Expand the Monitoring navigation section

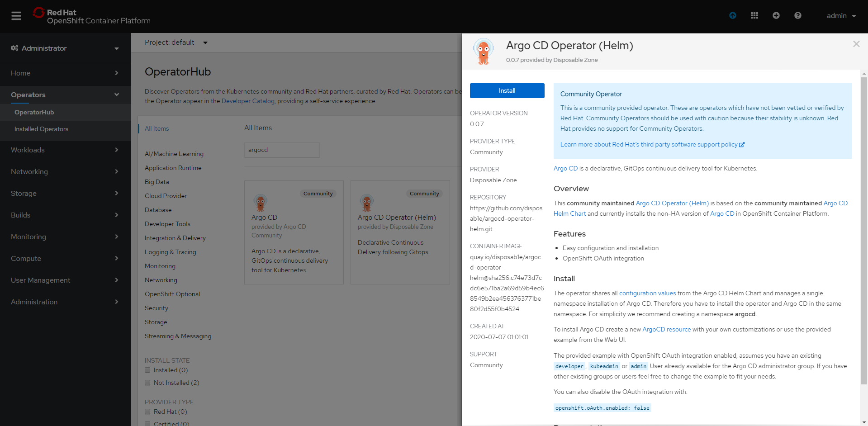[66, 237]
